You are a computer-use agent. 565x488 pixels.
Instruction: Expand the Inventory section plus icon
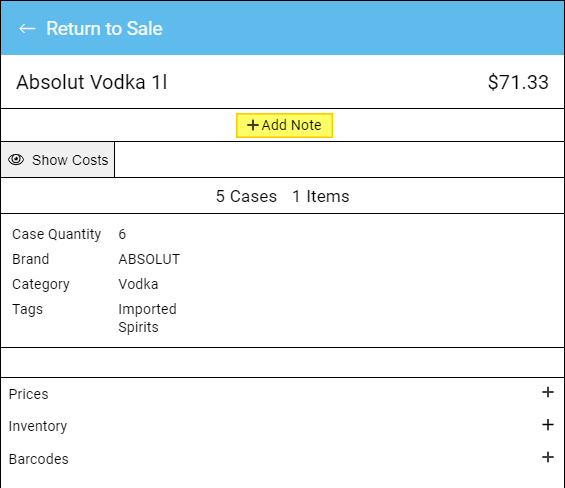(x=548, y=425)
